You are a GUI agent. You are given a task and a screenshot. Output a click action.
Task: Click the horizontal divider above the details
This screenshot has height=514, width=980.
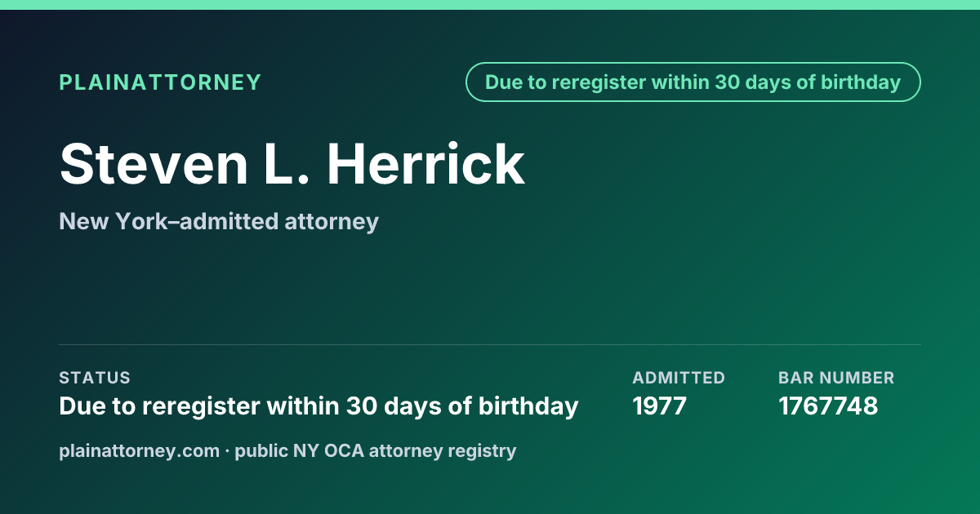(x=490, y=344)
